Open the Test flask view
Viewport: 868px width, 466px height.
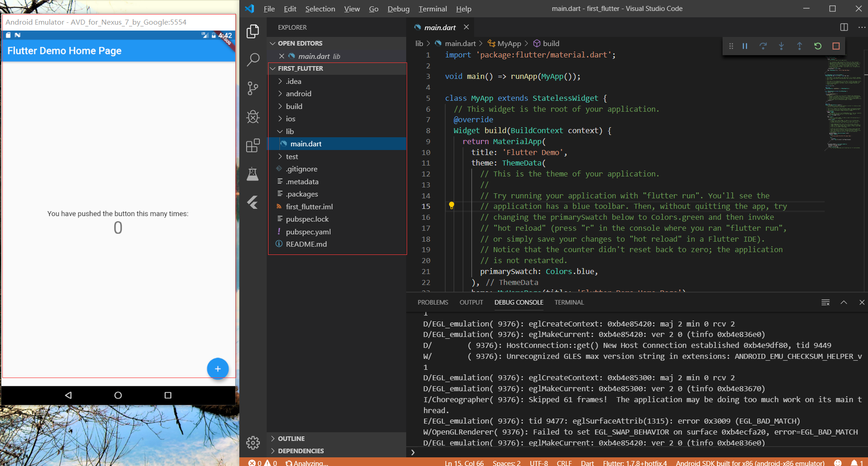coord(253,174)
